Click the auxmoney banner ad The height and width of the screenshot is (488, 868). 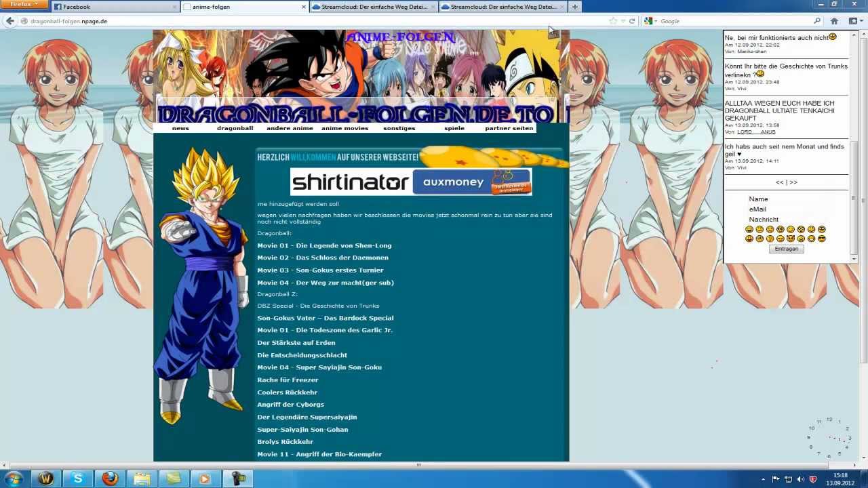coord(471,182)
